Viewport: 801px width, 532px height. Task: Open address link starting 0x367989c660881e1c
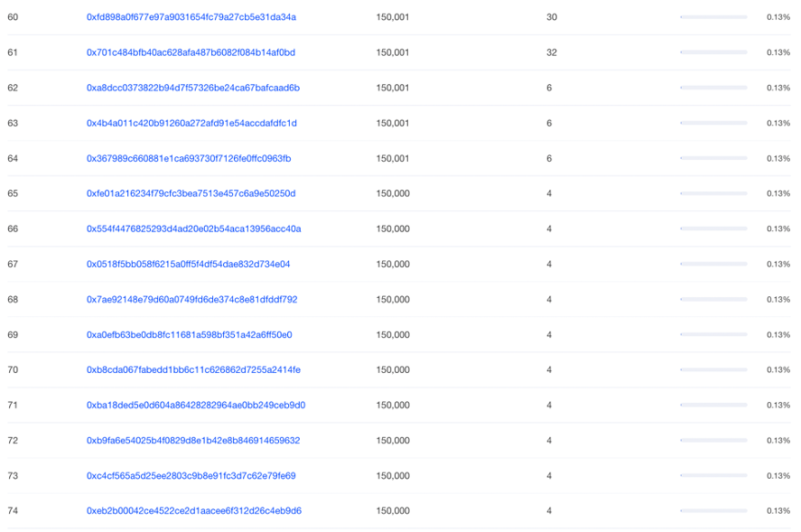coord(189,158)
